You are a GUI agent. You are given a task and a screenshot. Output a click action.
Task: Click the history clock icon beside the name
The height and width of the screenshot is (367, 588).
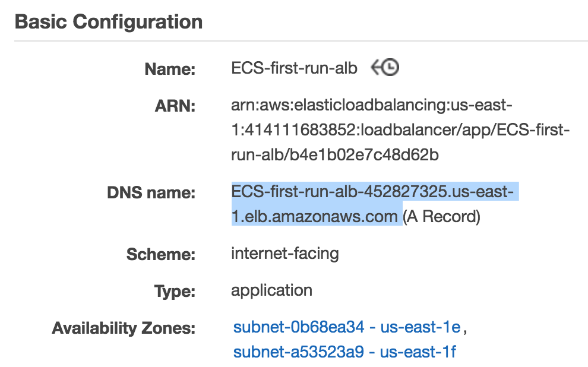coord(385,68)
